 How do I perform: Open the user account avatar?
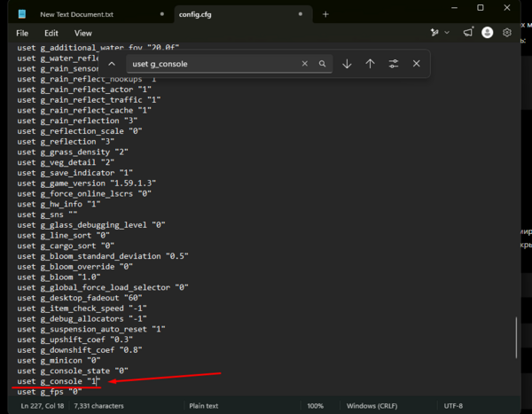coord(487,33)
